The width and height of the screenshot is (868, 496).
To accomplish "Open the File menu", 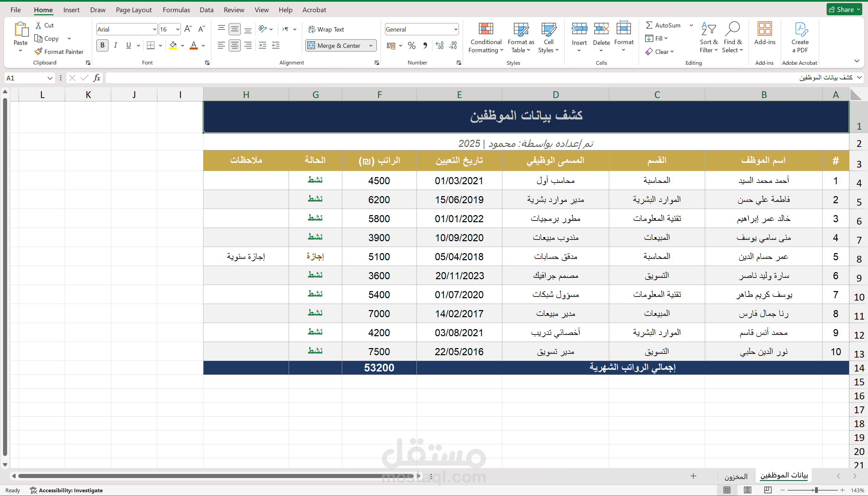I will pyautogui.click(x=15, y=10).
